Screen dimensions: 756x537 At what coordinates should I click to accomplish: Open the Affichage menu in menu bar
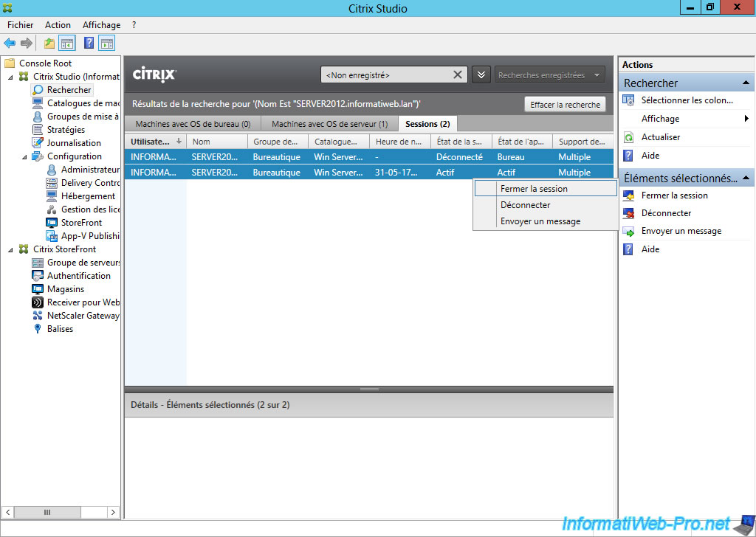pos(101,25)
